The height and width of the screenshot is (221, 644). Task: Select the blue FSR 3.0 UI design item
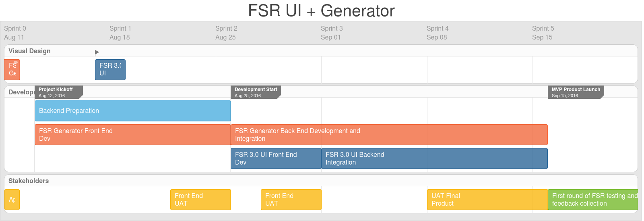coord(110,70)
